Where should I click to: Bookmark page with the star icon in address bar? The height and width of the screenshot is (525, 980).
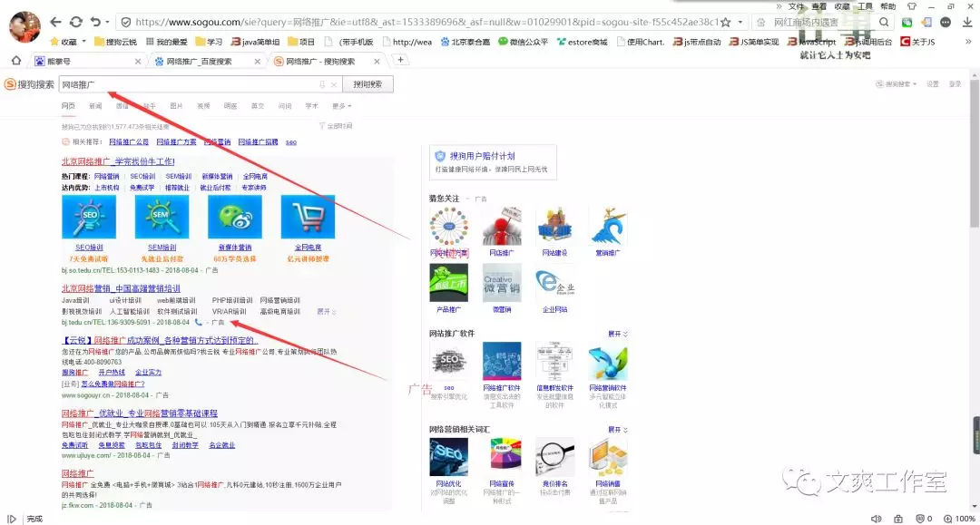coord(726,22)
